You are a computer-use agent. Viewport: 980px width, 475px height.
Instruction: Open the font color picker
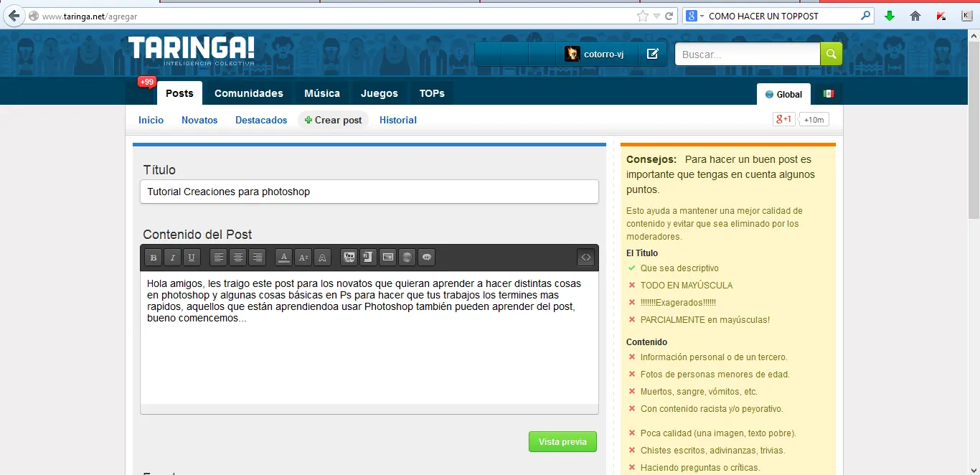click(x=284, y=258)
